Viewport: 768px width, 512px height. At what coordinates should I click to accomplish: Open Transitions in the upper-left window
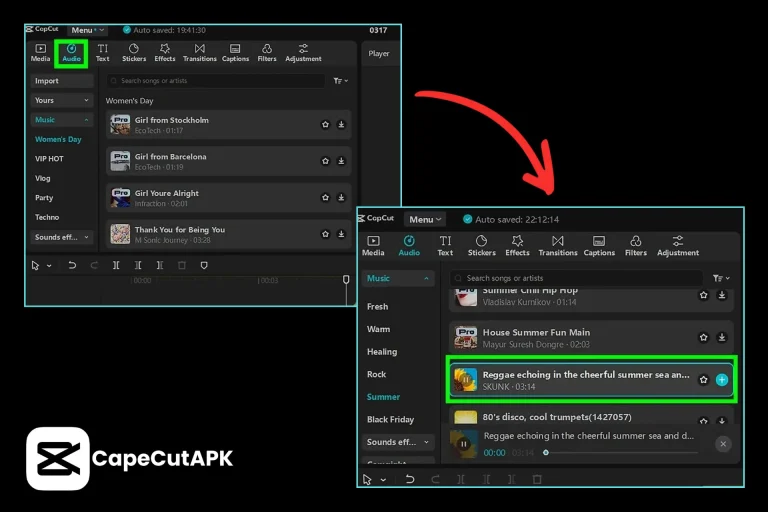[199, 52]
